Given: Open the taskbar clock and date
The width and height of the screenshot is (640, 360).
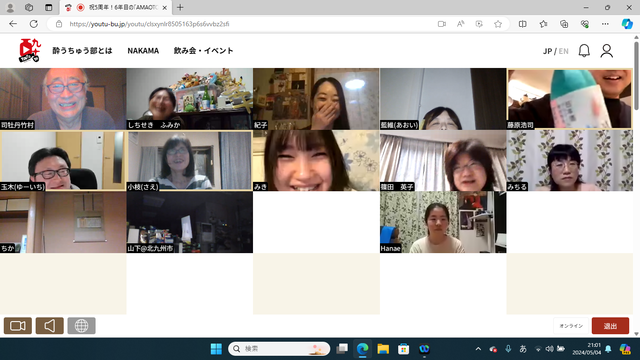Looking at the screenshot, I should pyautogui.click(x=587, y=349).
